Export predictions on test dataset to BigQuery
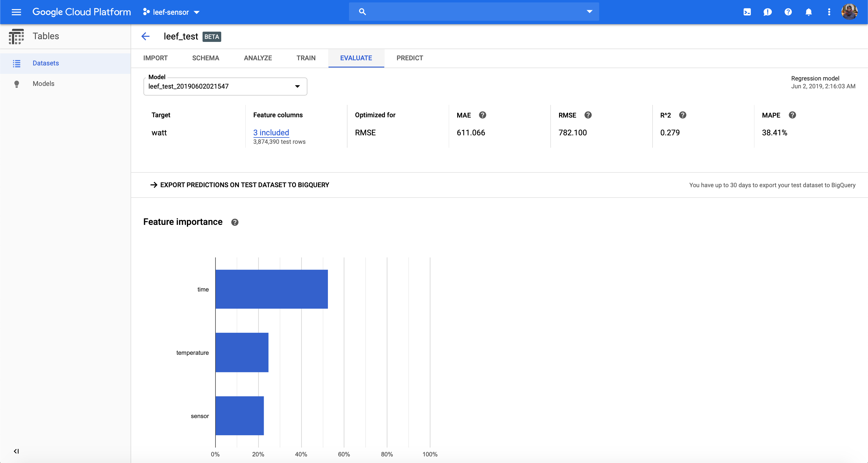 pyautogui.click(x=240, y=185)
